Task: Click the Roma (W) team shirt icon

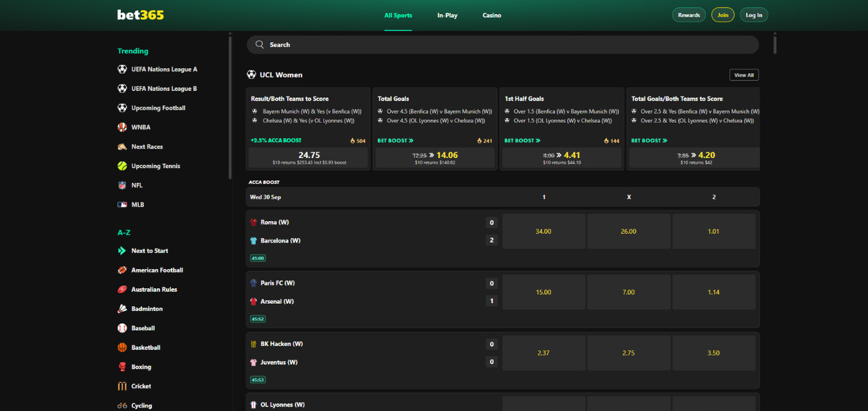Action: pyautogui.click(x=253, y=222)
